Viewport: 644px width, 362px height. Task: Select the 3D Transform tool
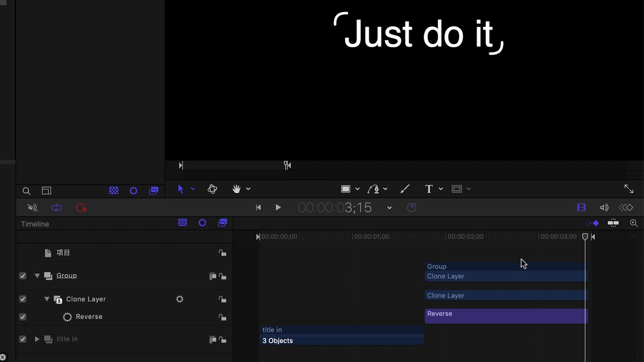pos(212,189)
